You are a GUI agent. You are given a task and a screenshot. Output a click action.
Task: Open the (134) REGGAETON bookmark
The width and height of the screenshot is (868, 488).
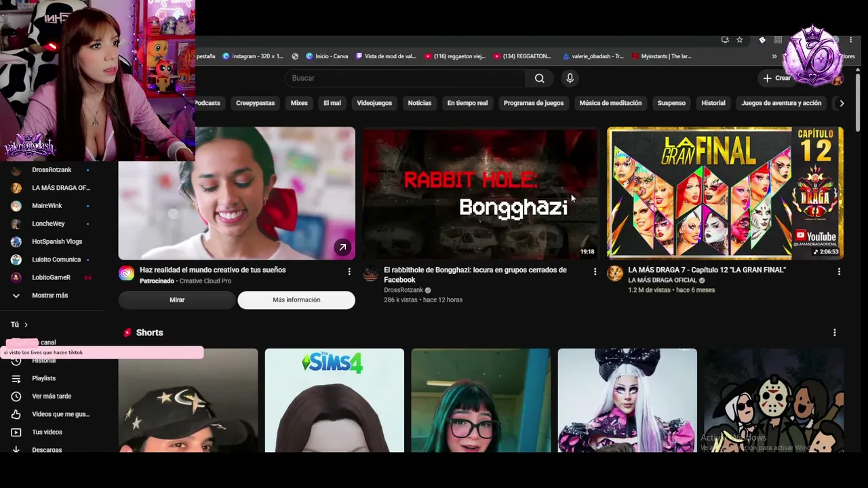[x=522, y=56]
